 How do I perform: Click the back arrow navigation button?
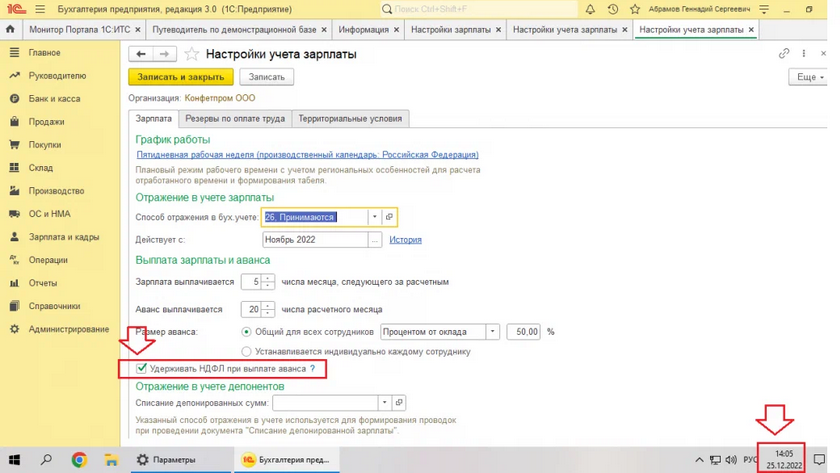pos(141,54)
